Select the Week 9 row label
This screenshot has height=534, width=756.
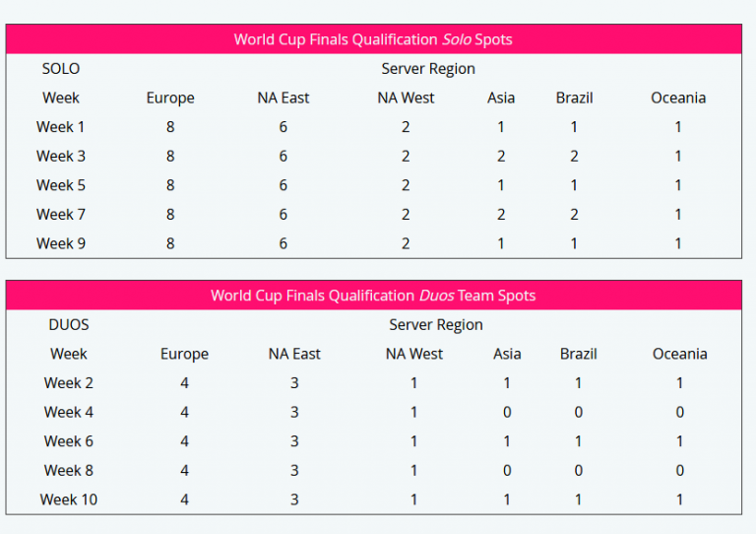pyautogui.click(x=61, y=243)
